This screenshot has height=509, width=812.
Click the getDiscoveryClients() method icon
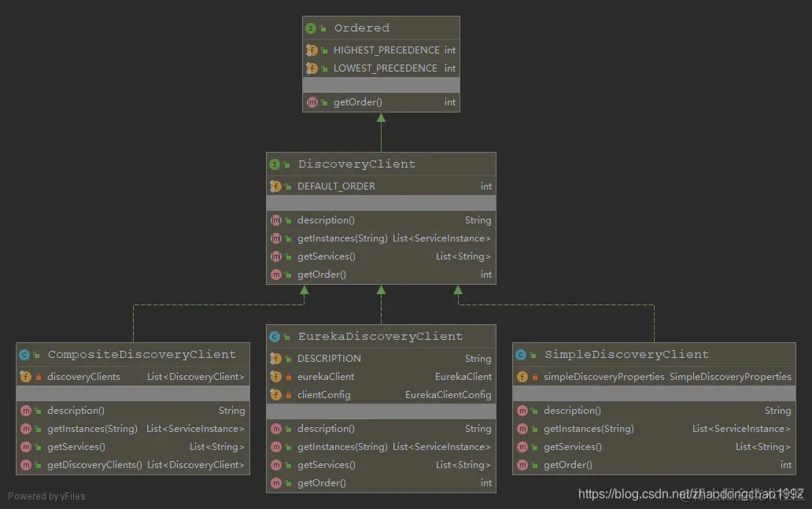(x=25, y=465)
